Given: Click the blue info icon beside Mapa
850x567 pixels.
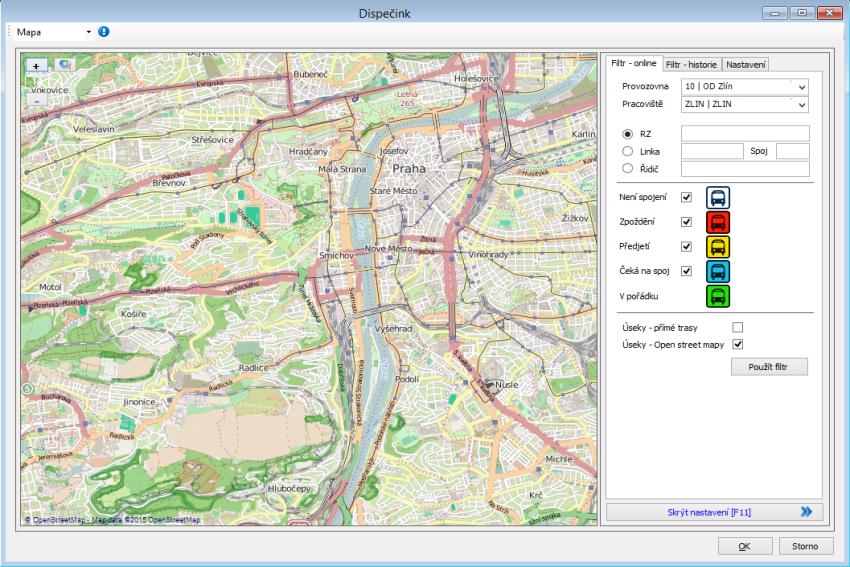Looking at the screenshot, I should coord(103,32).
